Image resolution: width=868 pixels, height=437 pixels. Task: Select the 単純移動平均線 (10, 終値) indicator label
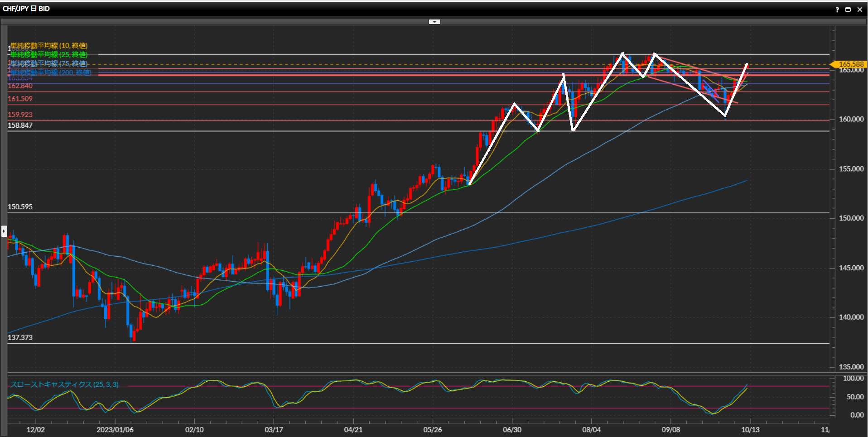tap(49, 46)
